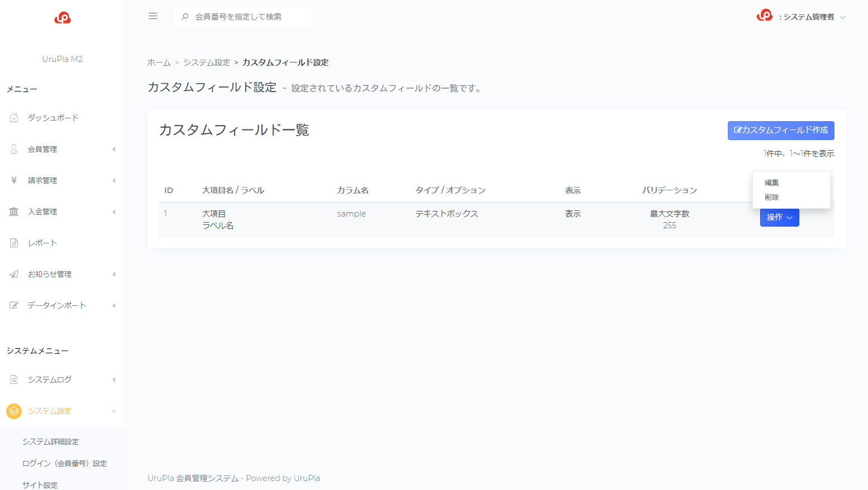This screenshot has width=868, height=490.
Task: Click the 大項目 cell in row 1
Action: point(214,214)
